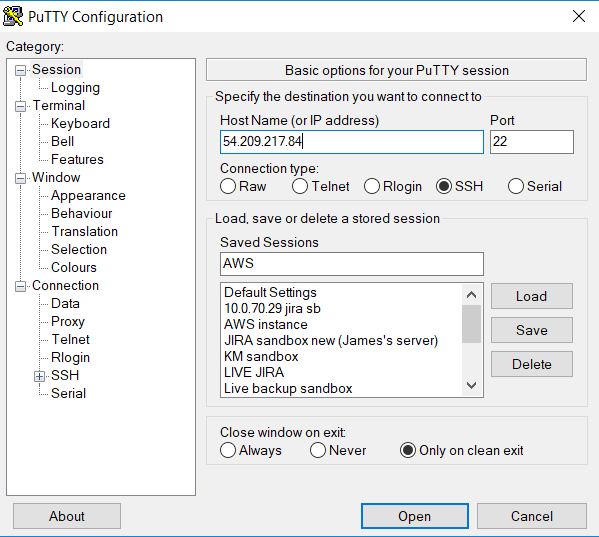This screenshot has height=537, width=599.
Task: Open the Logging category
Action: click(x=75, y=87)
